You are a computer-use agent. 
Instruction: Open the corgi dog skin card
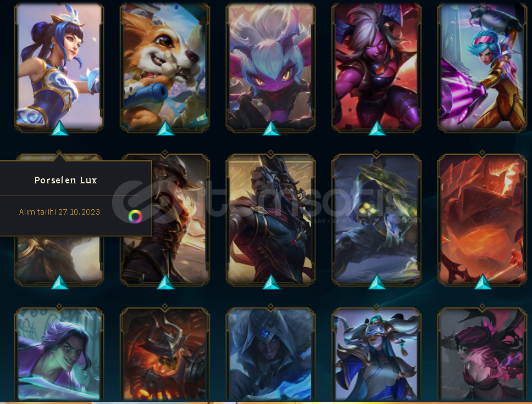[x=165, y=67]
